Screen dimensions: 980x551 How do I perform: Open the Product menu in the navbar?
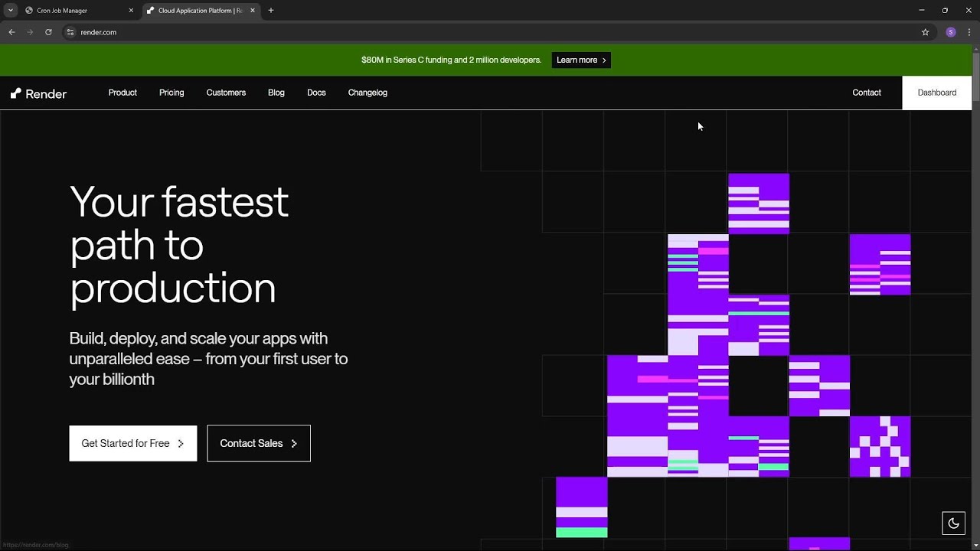click(x=122, y=93)
